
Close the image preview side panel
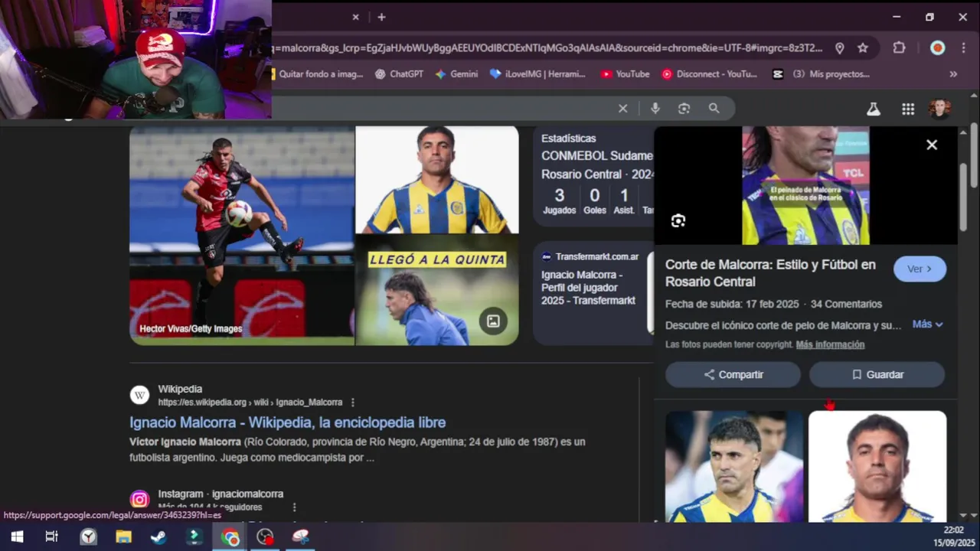coord(932,145)
